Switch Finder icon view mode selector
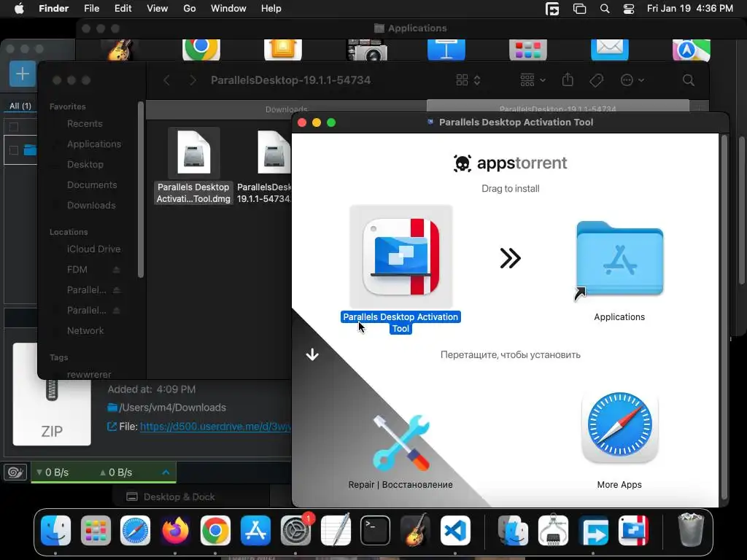This screenshot has width=747, height=560. point(468,80)
